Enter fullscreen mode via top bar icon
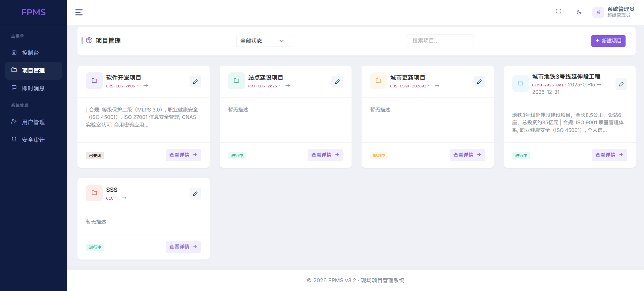 click(558, 11)
